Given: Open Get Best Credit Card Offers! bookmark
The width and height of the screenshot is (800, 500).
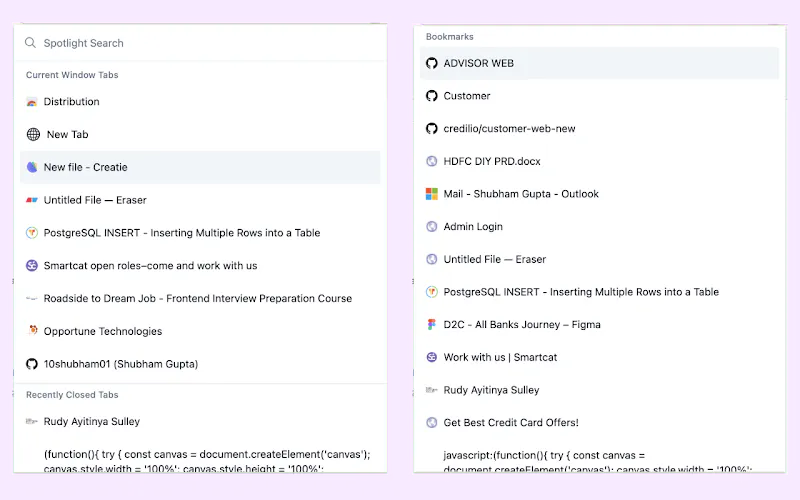Looking at the screenshot, I should click(x=599, y=422).
